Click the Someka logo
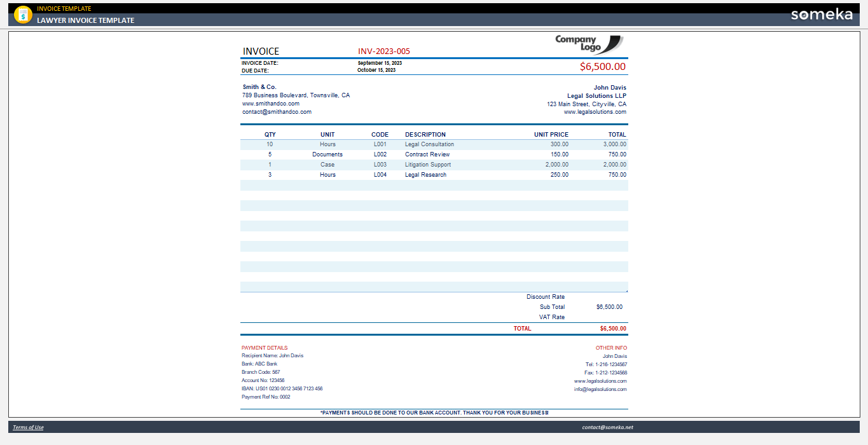Screen dimensions: 868x445 (822, 15)
